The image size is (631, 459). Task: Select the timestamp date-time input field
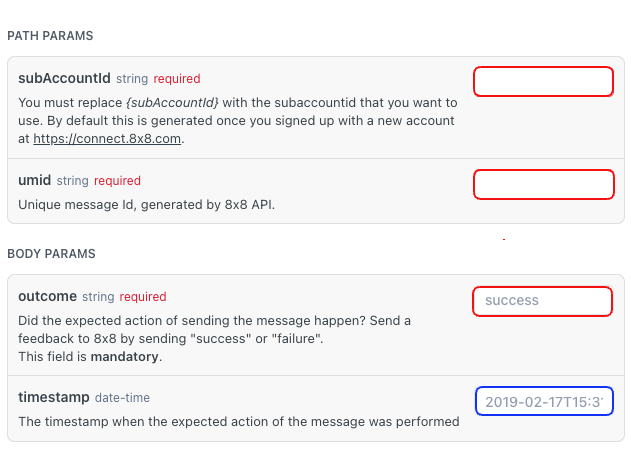[x=543, y=402]
